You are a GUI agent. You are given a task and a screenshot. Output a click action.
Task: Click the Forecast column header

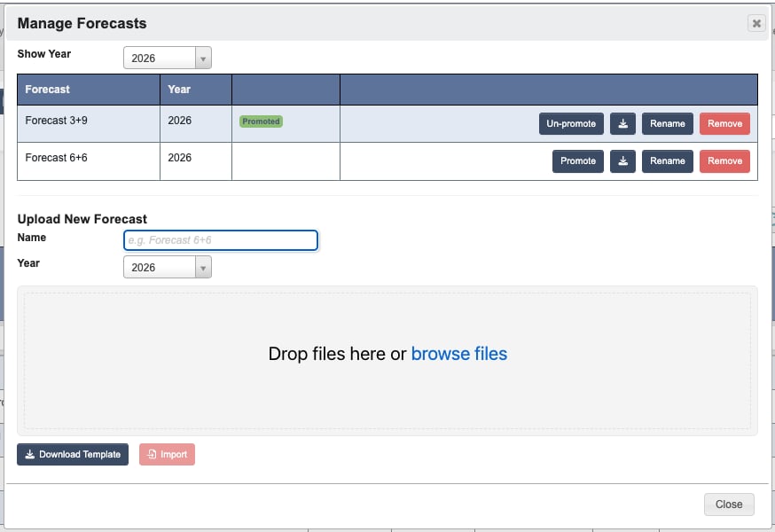point(89,90)
